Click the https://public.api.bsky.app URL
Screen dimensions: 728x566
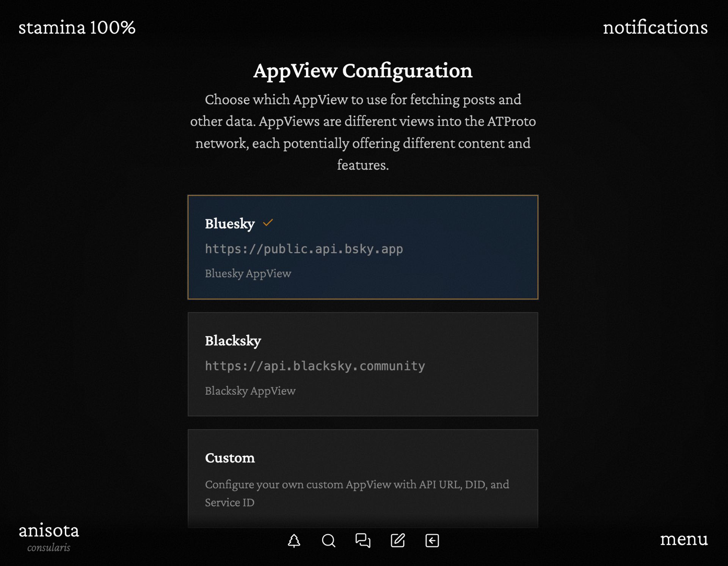(304, 249)
